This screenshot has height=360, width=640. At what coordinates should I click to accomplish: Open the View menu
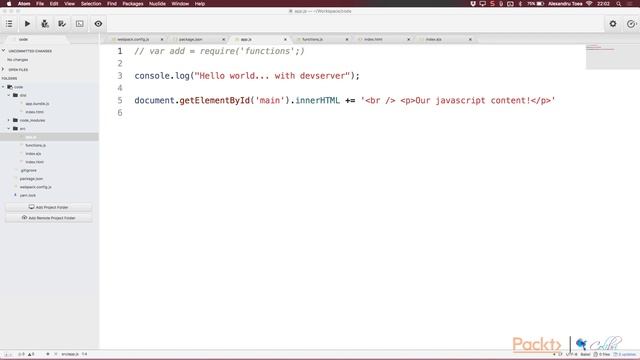click(x=69, y=4)
